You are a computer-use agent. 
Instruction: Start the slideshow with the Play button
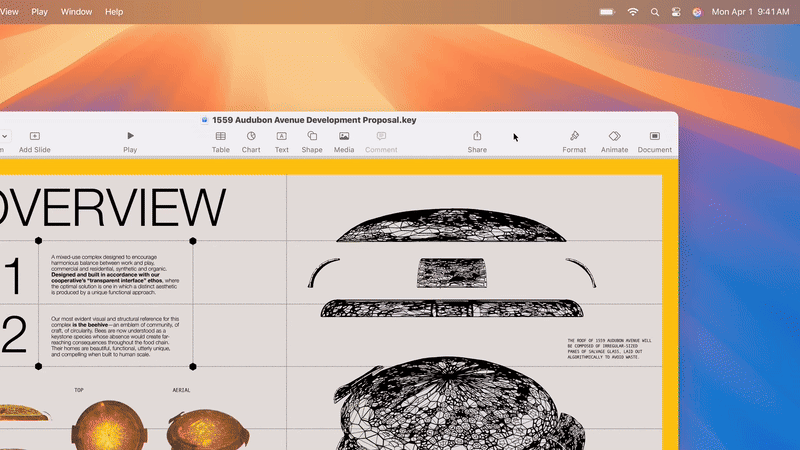130,136
